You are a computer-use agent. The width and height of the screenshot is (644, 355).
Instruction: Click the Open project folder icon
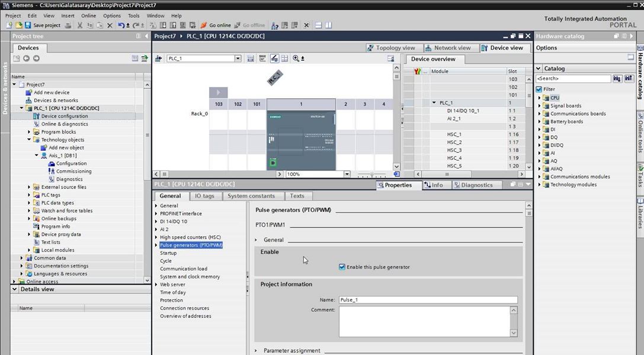click(18, 25)
